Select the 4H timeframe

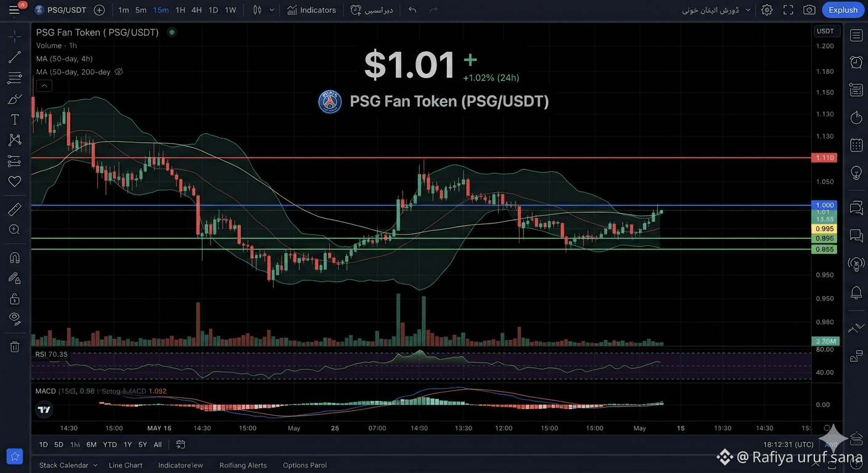[x=196, y=10]
